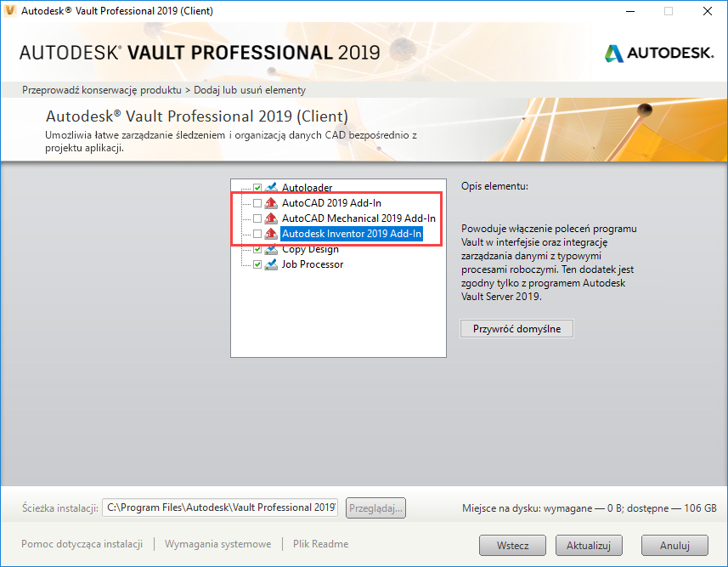This screenshot has width=728, height=567.
Task: Click the Aktualizuj button
Action: pos(589,545)
